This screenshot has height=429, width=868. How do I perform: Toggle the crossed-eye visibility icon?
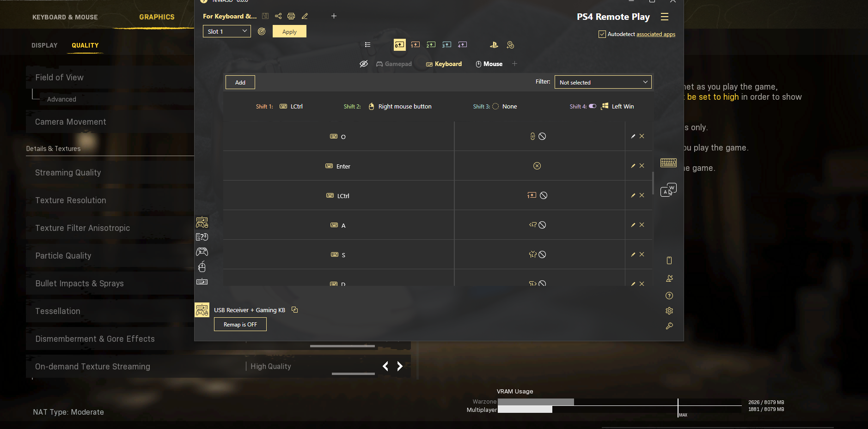(x=364, y=64)
